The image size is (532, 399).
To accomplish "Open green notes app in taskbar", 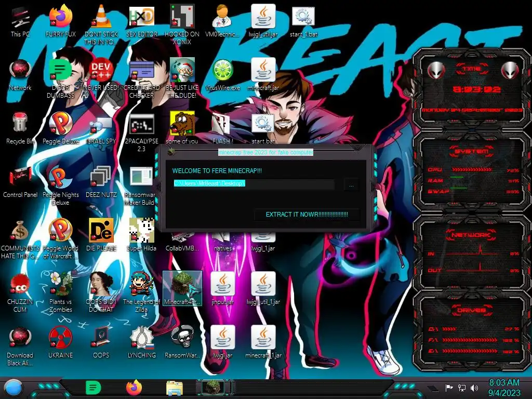I will pos(94,388).
